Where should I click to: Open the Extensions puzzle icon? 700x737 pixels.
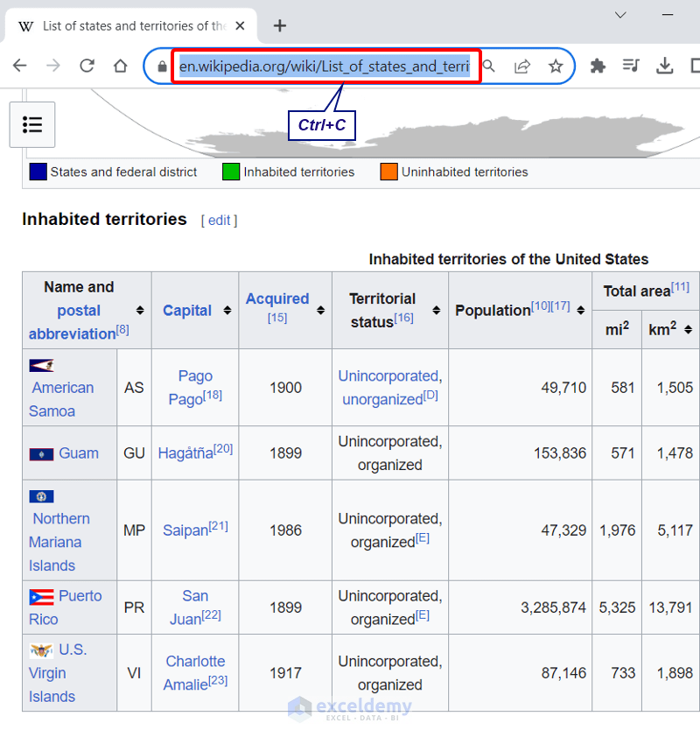point(598,66)
